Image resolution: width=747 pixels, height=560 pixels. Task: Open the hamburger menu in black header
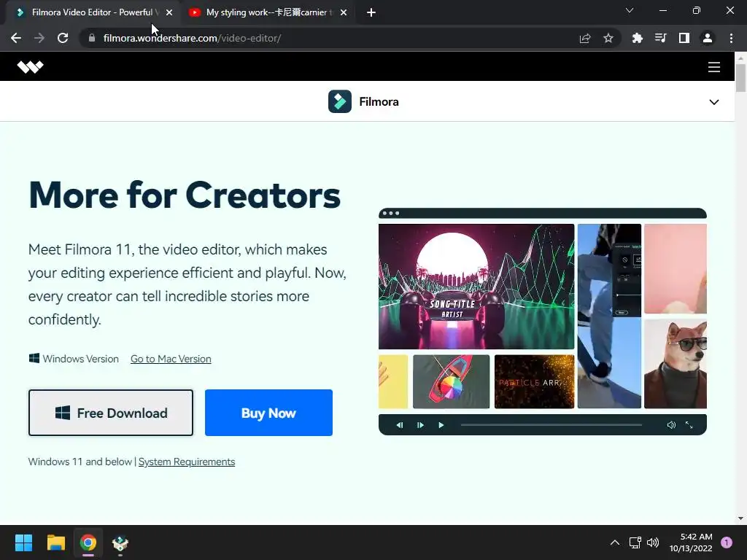713,66
